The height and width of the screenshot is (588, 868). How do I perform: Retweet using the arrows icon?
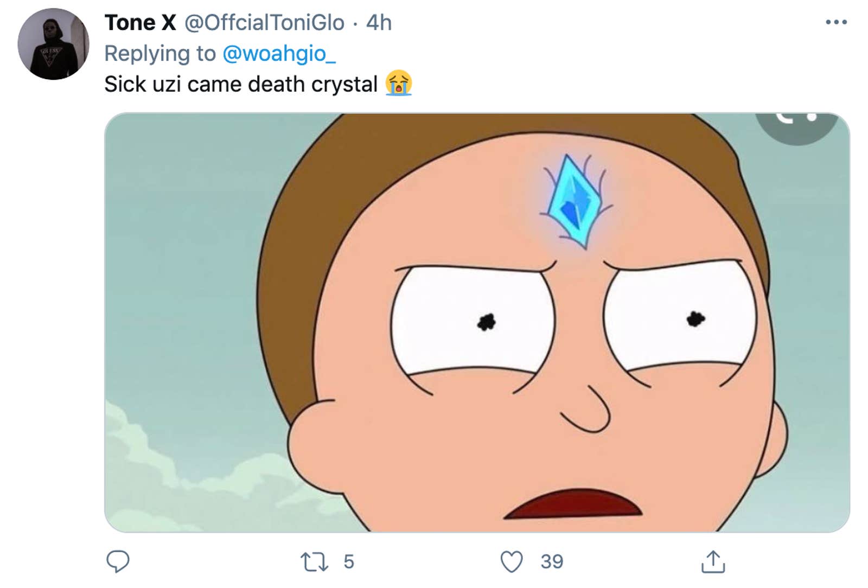[314, 562]
